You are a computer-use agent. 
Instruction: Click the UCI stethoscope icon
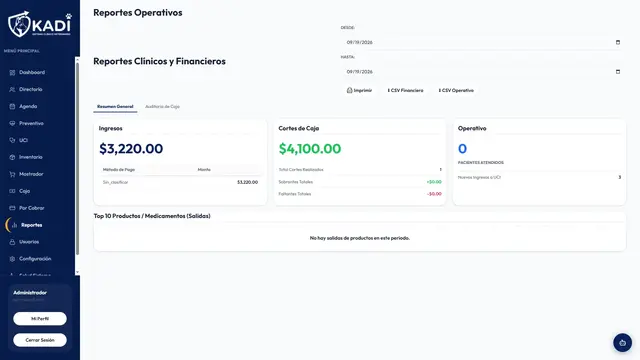(x=12, y=140)
